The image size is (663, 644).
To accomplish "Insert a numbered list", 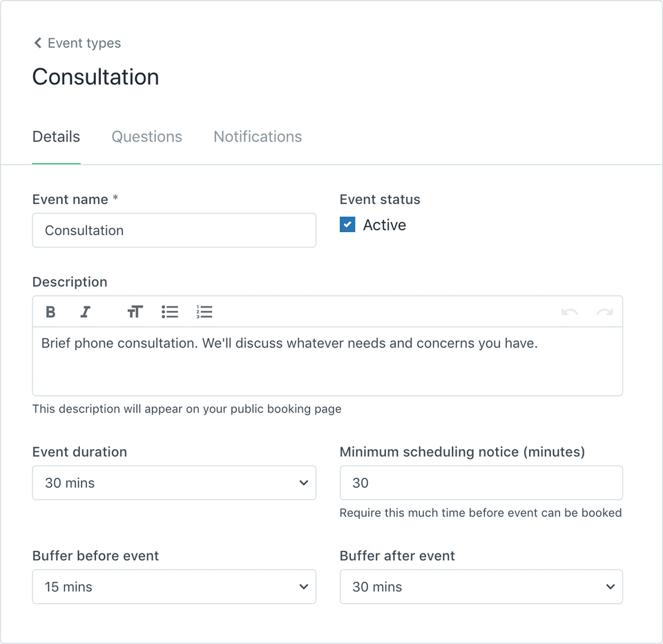I will point(204,312).
